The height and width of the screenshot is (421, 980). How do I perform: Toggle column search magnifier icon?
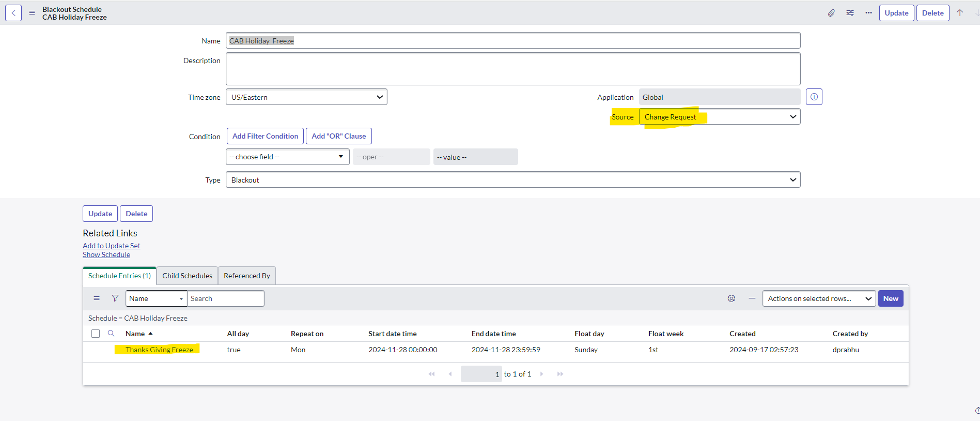[111, 334]
